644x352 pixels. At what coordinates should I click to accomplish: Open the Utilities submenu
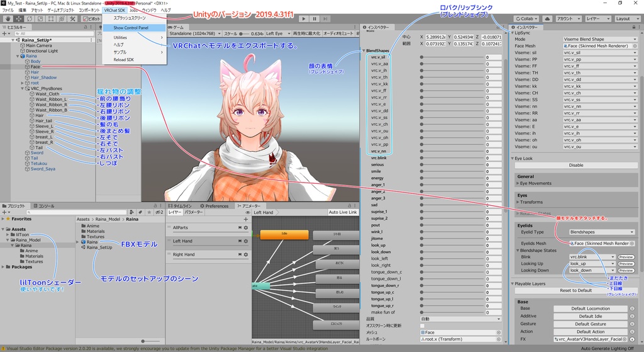(135, 37)
